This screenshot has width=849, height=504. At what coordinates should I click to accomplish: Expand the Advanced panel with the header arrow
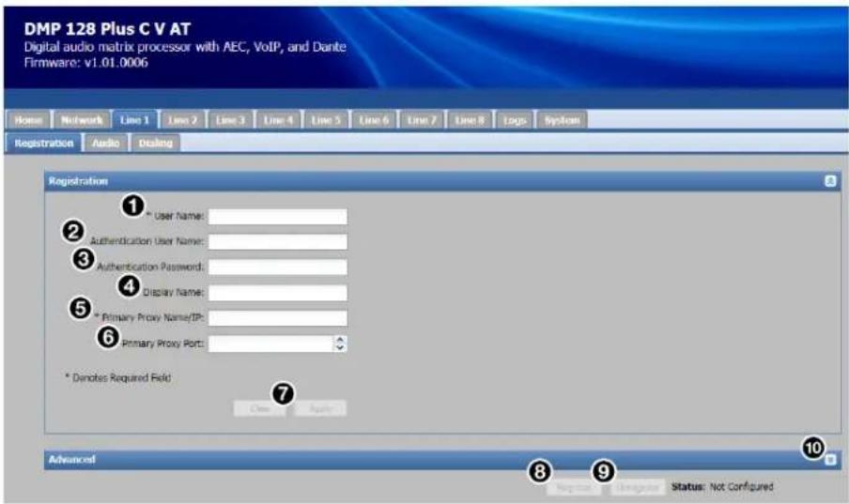click(x=830, y=460)
